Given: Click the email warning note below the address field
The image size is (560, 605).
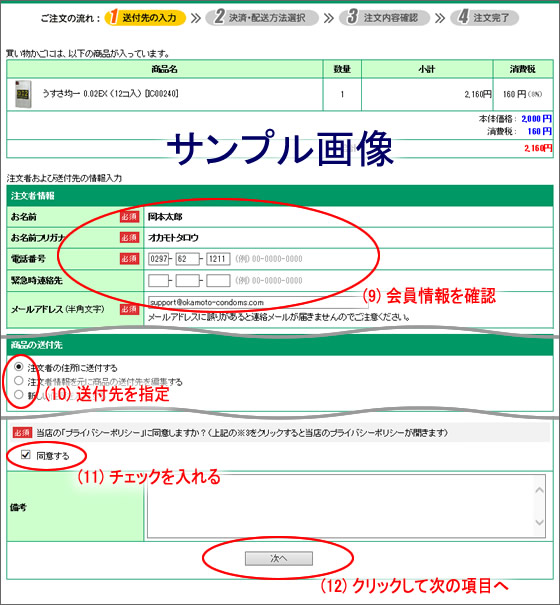Looking at the screenshot, I should click(279, 317).
